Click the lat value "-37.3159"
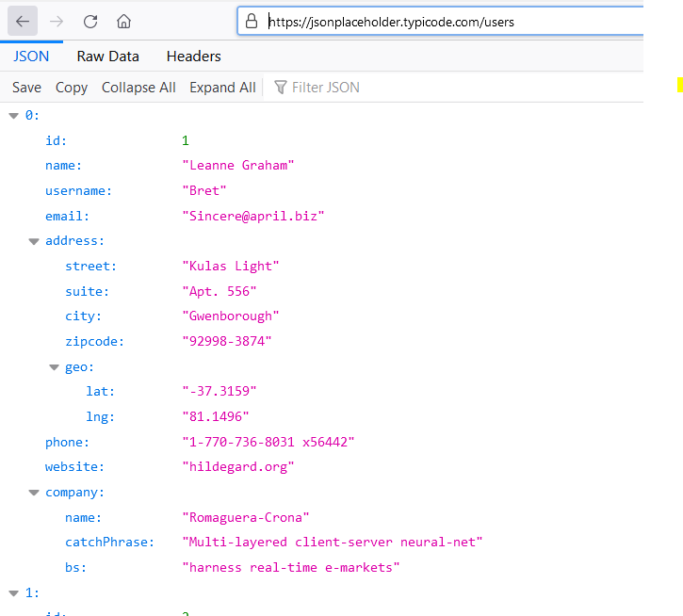 coord(220,391)
